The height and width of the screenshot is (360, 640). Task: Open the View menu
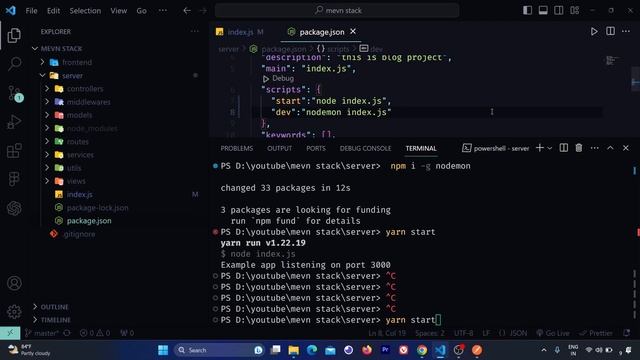point(118,11)
